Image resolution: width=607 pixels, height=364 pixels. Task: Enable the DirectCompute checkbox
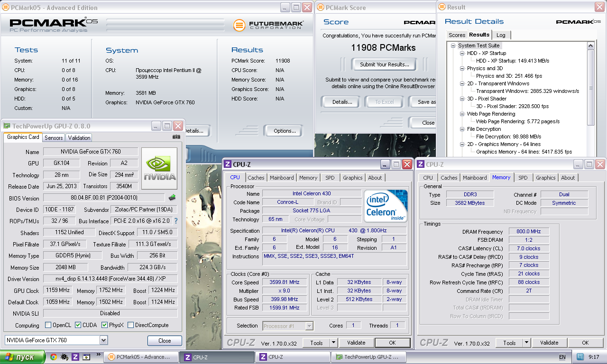point(130,325)
